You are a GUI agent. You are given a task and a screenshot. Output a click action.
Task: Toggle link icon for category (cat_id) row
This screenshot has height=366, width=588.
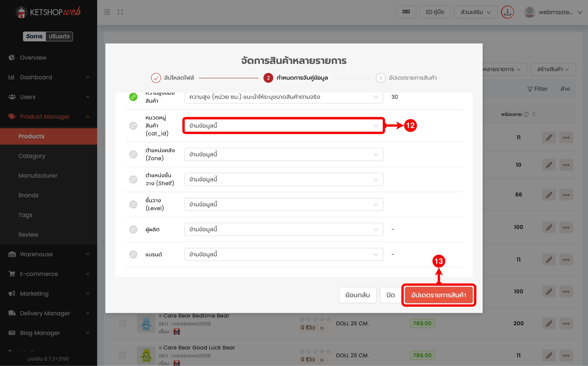[x=133, y=126]
